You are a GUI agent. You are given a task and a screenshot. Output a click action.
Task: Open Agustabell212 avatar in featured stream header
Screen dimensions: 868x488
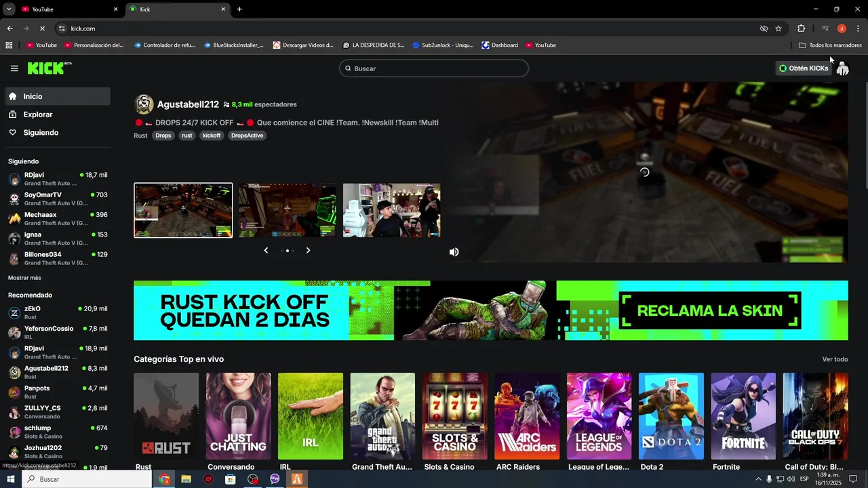[x=144, y=104]
